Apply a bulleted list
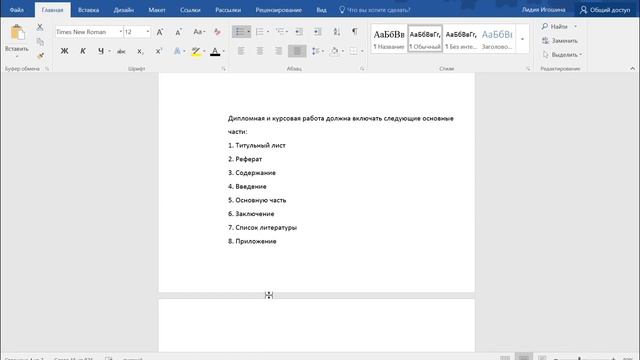Screen dimensions: 640x360 [240, 31]
